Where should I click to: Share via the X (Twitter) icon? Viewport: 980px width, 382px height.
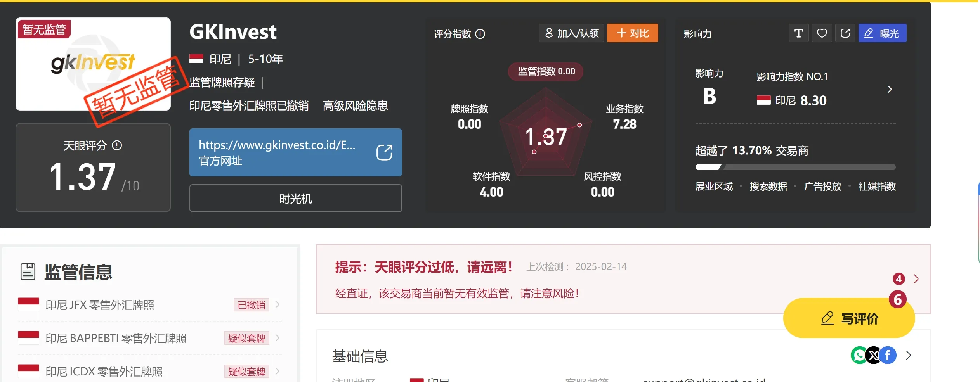pyautogui.click(x=874, y=355)
